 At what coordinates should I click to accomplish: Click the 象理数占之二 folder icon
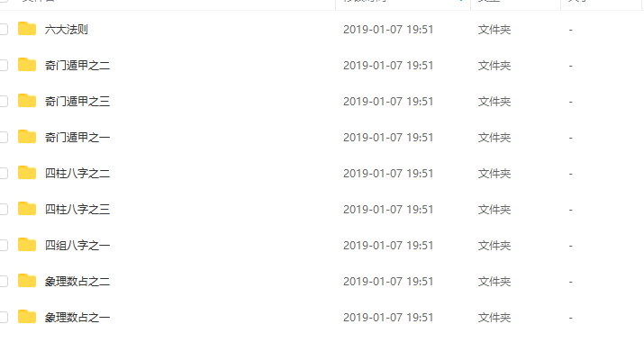point(27,281)
